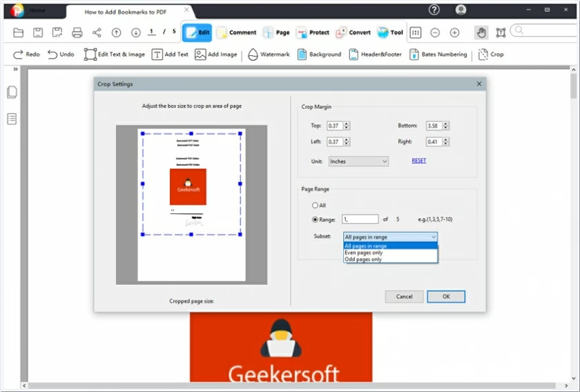Open the Background tool
Screen dimensions: 580x392
tap(319, 55)
